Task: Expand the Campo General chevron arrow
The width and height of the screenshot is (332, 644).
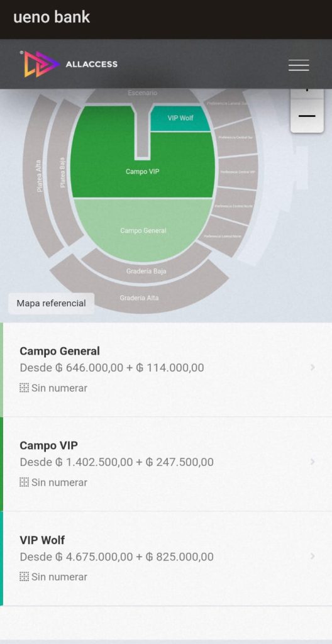Action: (x=313, y=367)
